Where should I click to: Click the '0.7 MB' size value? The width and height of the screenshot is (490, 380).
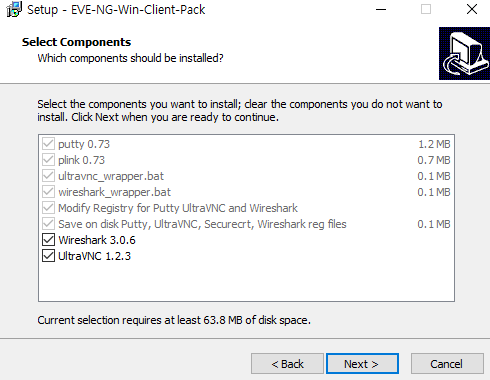click(x=434, y=160)
